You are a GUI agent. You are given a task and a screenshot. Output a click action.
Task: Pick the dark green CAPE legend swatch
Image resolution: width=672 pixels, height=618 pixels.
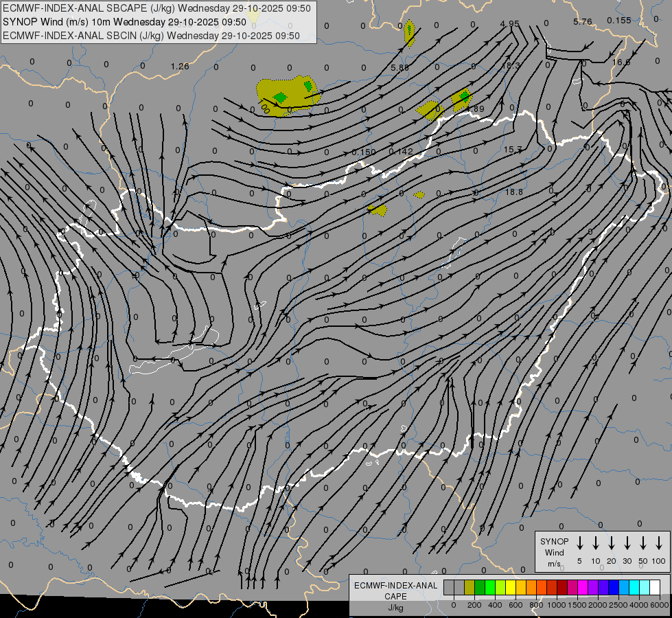(x=480, y=587)
